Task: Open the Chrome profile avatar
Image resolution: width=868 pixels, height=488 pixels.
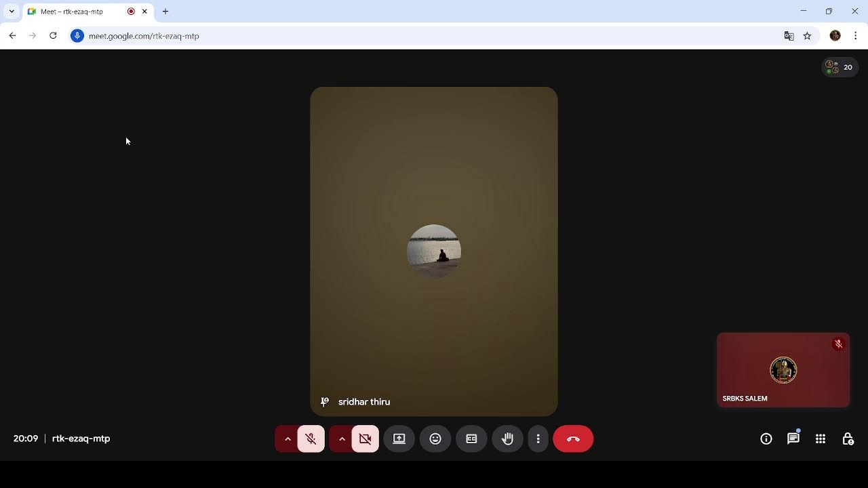Action: pyautogui.click(x=835, y=36)
